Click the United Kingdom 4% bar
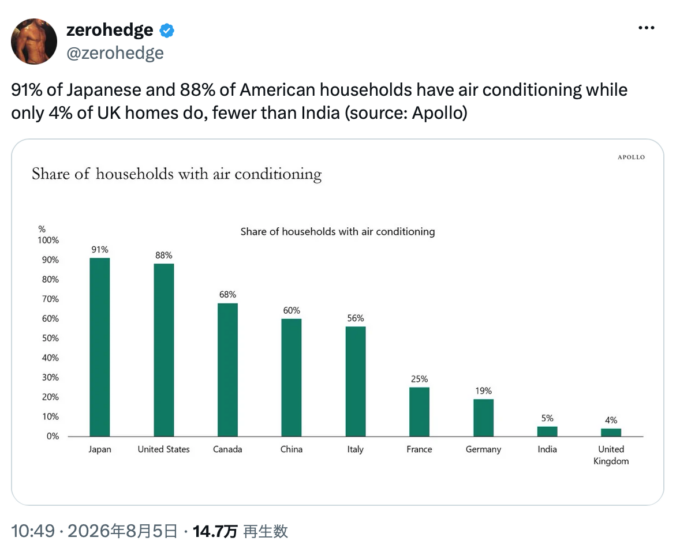680x556 pixels. tap(611, 432)
